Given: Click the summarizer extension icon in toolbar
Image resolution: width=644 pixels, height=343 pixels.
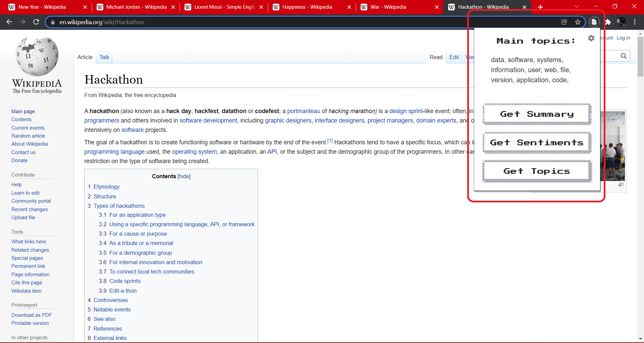Looking at the screenshot, I should 594,22.
